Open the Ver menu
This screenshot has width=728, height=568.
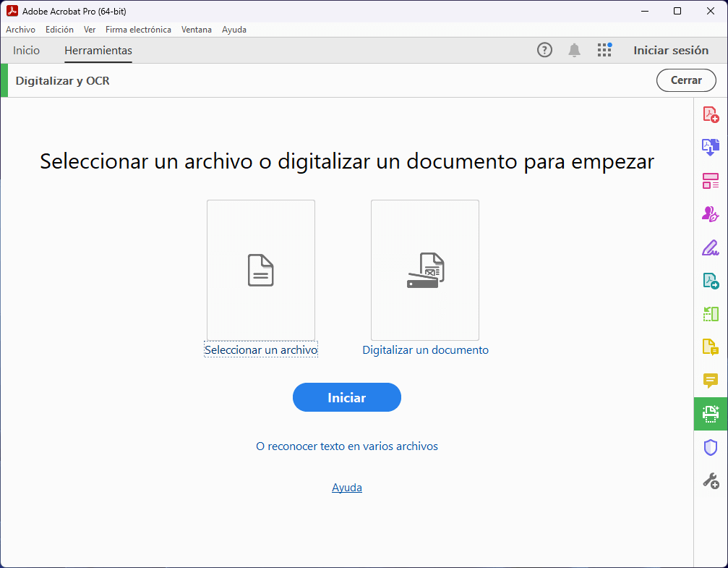(90, 29)
